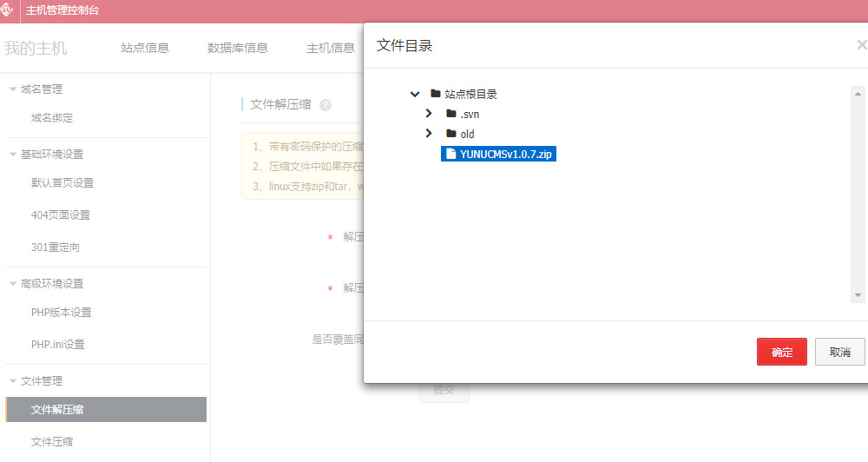Click the .svn folder icon
The height and width of the screenshot is (462, 868).
(x=451, y=114)
